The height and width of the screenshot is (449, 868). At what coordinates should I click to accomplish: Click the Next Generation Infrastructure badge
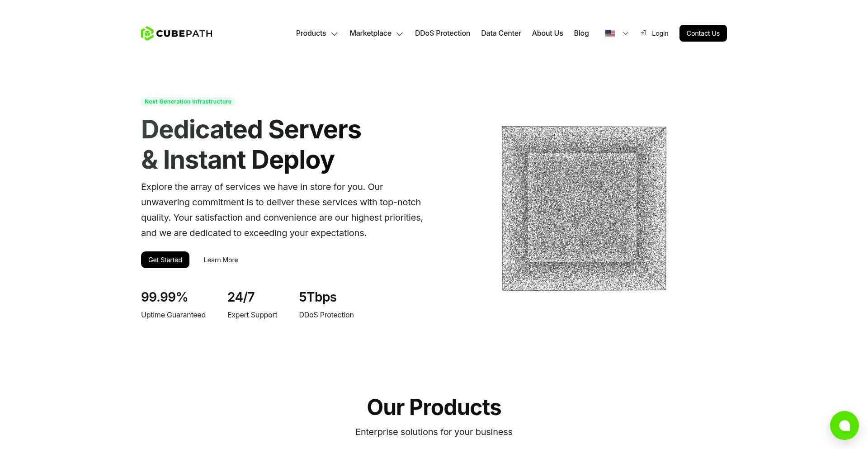188,102
